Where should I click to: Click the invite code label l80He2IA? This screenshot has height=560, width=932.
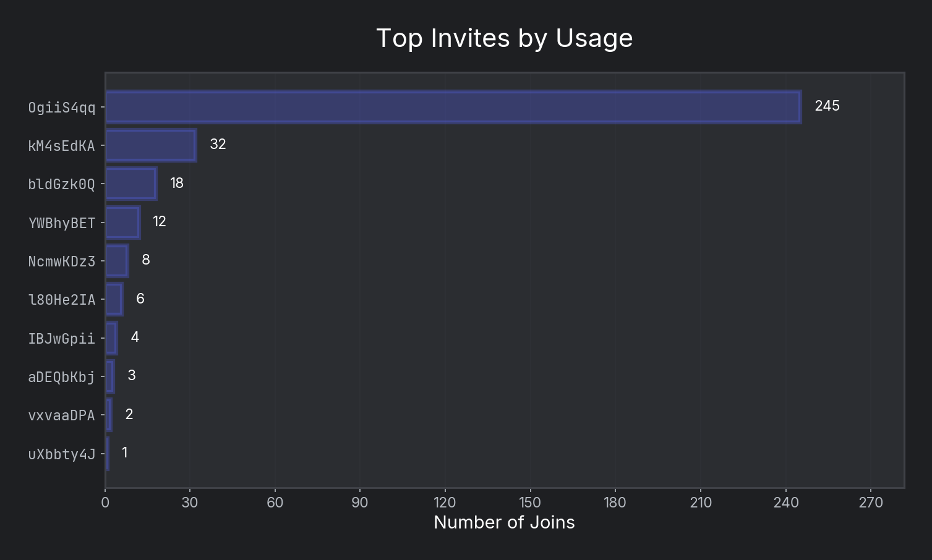click(62, 300)
